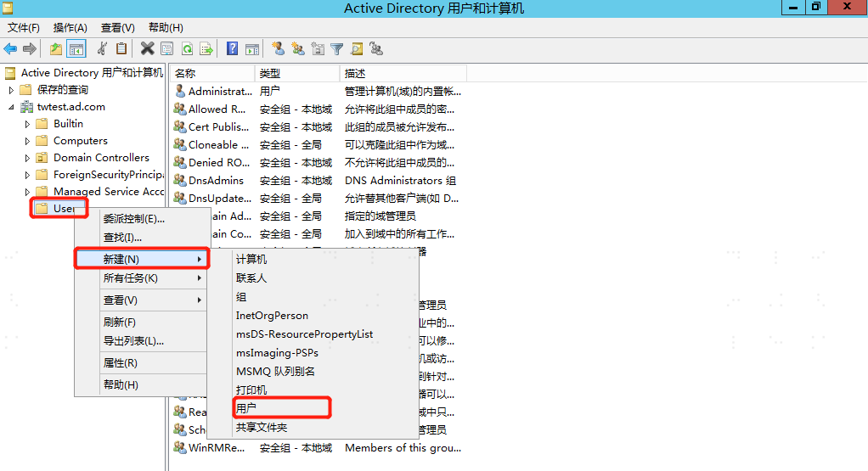Click the Delete X toolbar icon
Image resolution: width=868 pixels, height=471 pixels.
[x=147, y=48]
